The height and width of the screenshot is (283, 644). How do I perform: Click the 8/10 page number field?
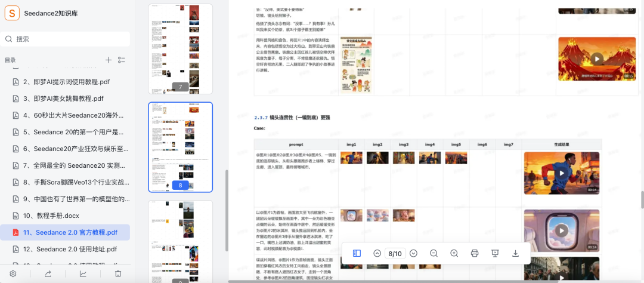pyautogui.click(x=395, y=253)
